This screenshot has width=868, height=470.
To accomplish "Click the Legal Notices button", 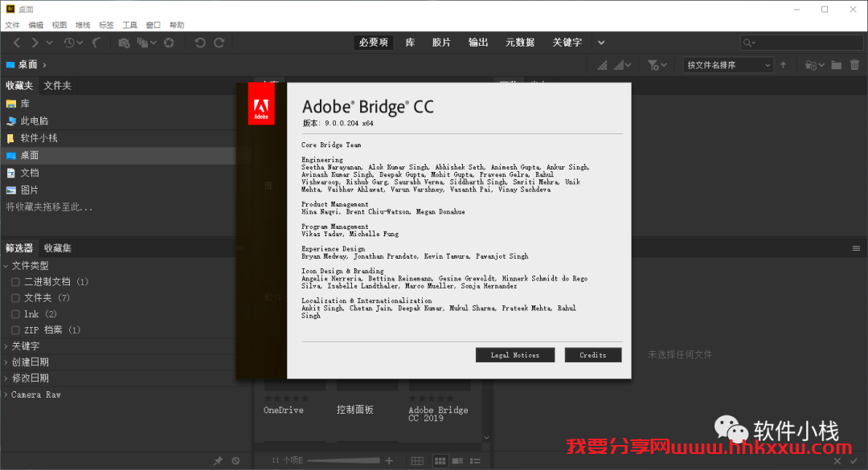I will coord(515,355).
